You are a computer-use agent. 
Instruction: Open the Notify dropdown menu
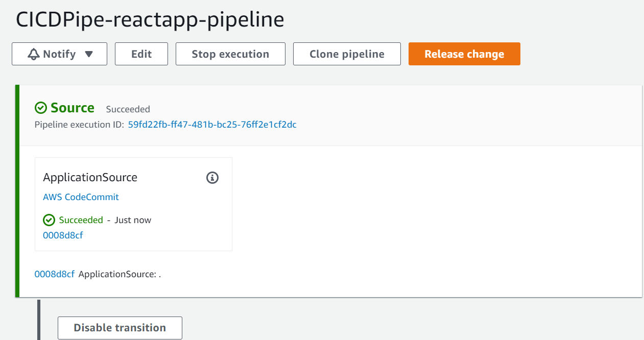pyautogui.click(x=59, y=54)
